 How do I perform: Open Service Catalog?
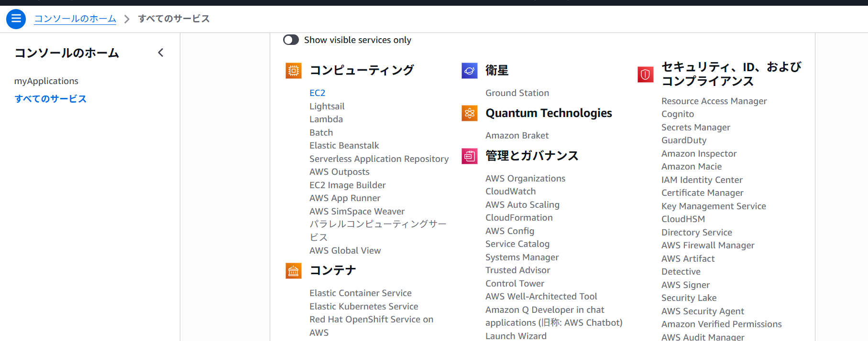click(x=517, y=244)
